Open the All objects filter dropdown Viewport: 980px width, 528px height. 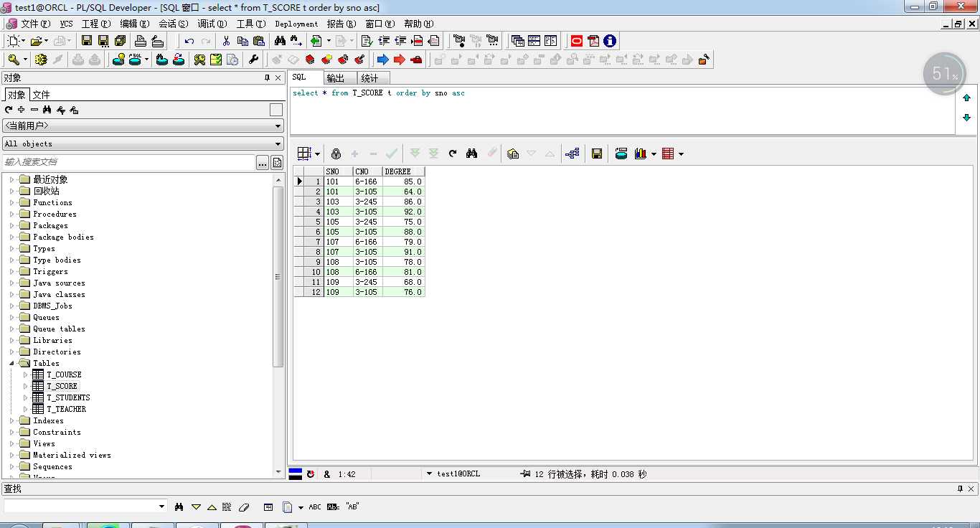pyautogui.click(x=278, y=143)
